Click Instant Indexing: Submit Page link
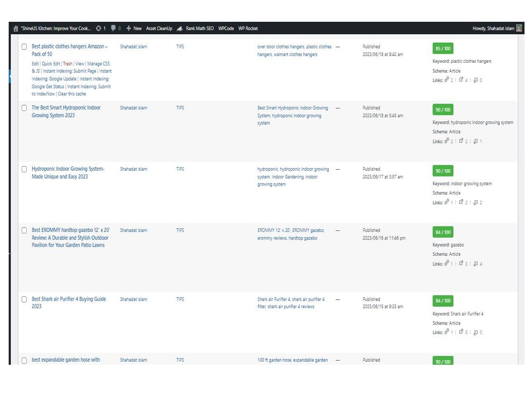 [x=70, y=71]
